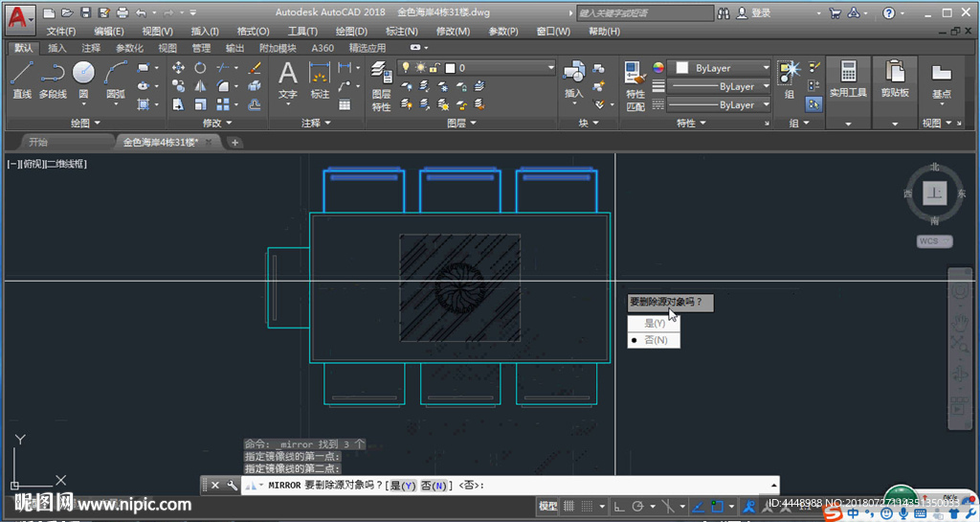Click the Dimension (标注) tool
Screen dimensions: 980x522
(x=320, y=80)
